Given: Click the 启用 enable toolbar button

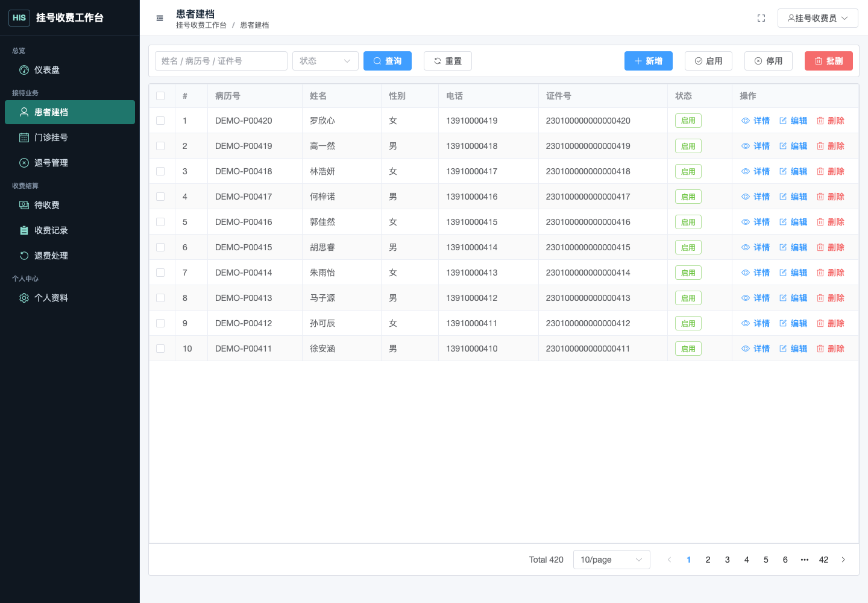Looking at the screenshot, I should (709, 61).
